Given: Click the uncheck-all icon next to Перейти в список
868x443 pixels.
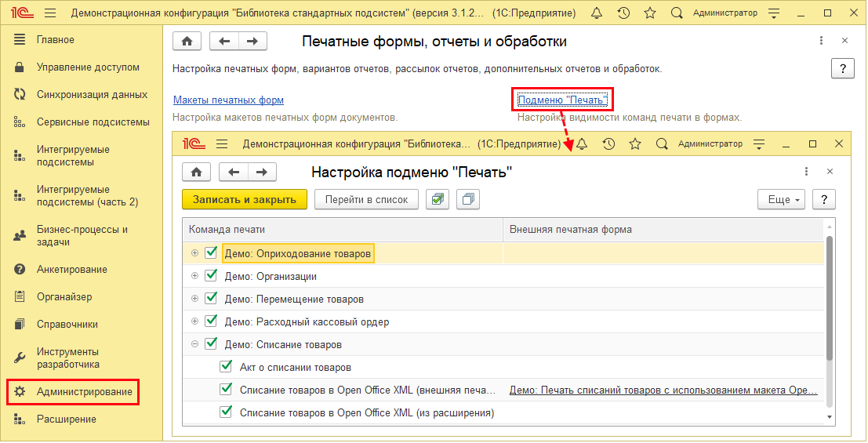Looking at the screenshot, I should (x=467, y=199).
